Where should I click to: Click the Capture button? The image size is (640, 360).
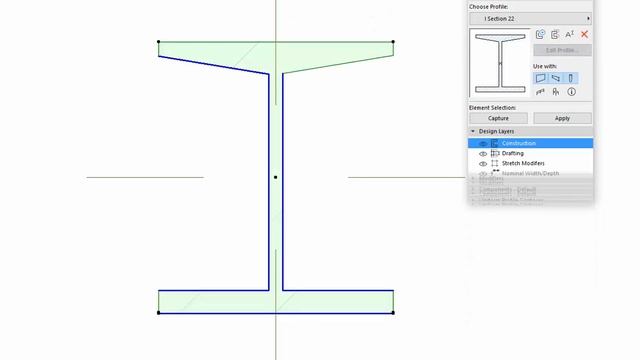(498, 118)
